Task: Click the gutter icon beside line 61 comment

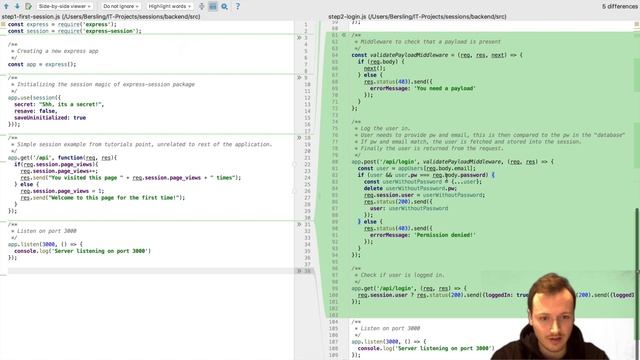Action: (344, 35)
